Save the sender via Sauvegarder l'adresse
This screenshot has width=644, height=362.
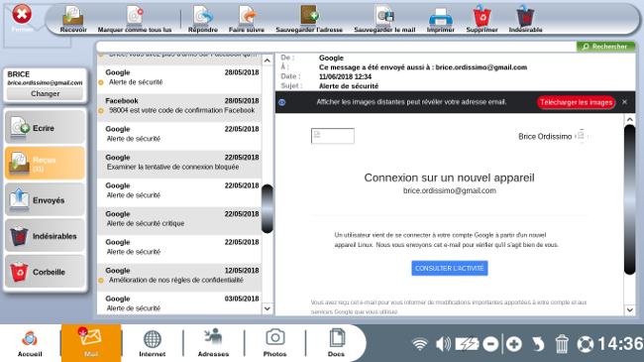(x=309, y=19)
